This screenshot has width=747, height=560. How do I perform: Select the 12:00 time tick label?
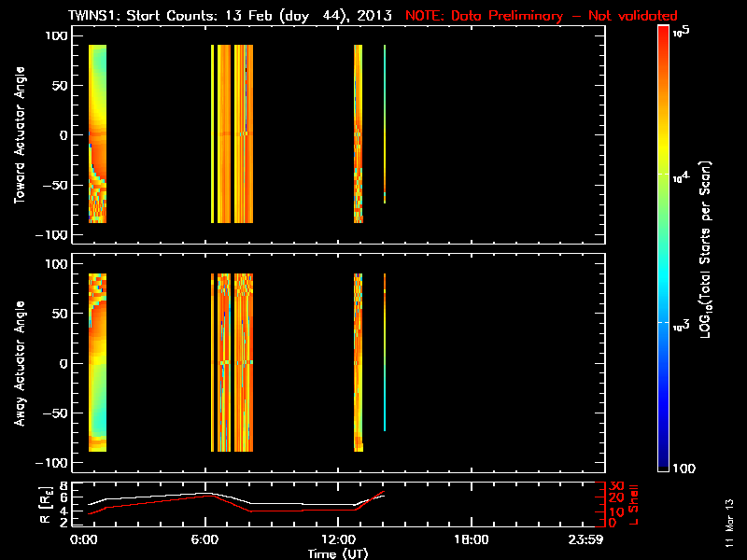(x=342, y=539)
